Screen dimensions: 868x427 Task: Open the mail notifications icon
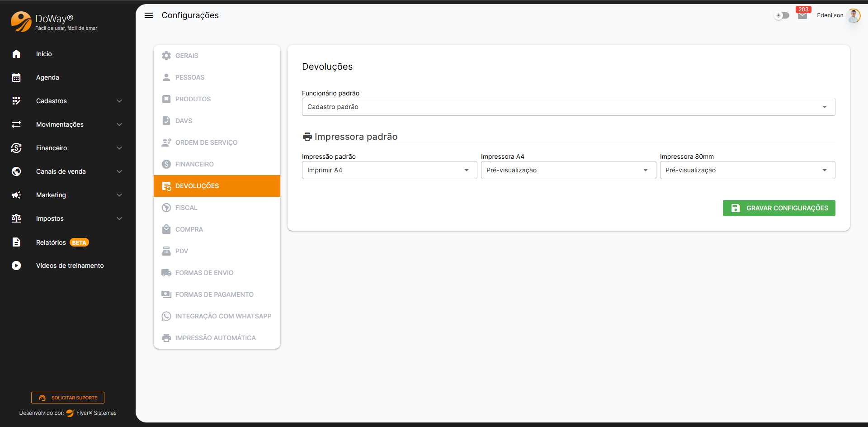coord(802,16)
